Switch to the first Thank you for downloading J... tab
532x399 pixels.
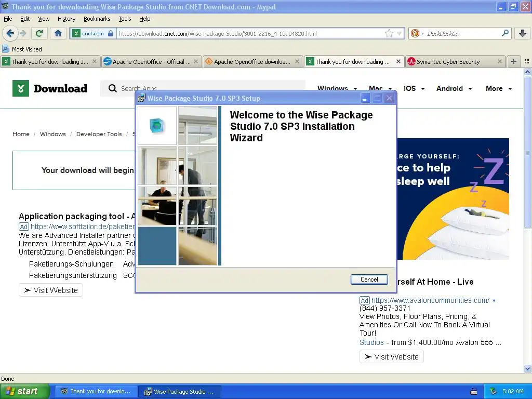[50, 61]
